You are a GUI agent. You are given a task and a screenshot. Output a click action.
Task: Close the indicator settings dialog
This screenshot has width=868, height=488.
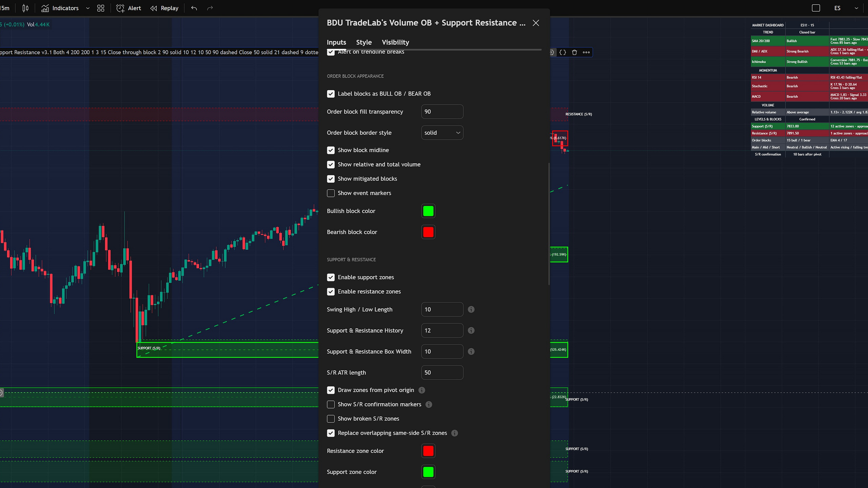(x=536, y=23)
